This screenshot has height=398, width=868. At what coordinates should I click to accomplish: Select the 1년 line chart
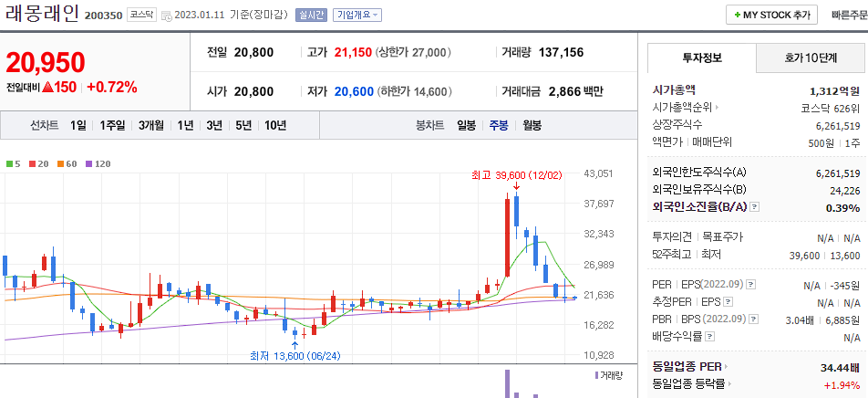185,125
